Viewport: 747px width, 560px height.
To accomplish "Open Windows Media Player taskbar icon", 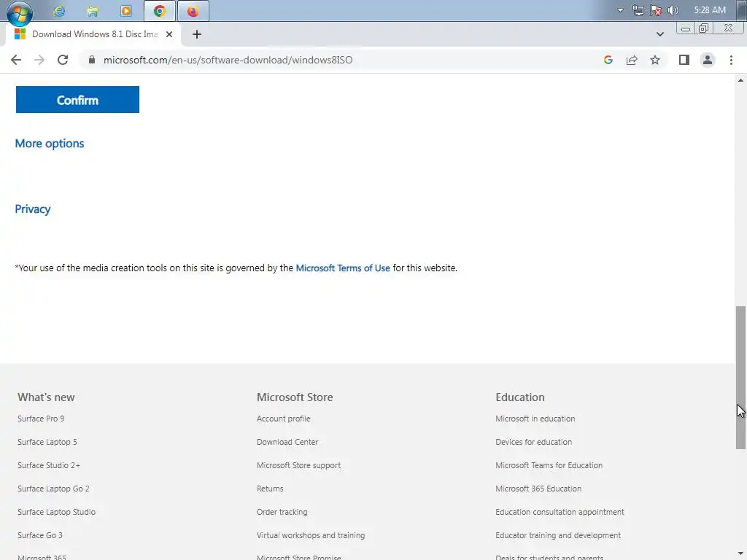I will coord(125,11).
